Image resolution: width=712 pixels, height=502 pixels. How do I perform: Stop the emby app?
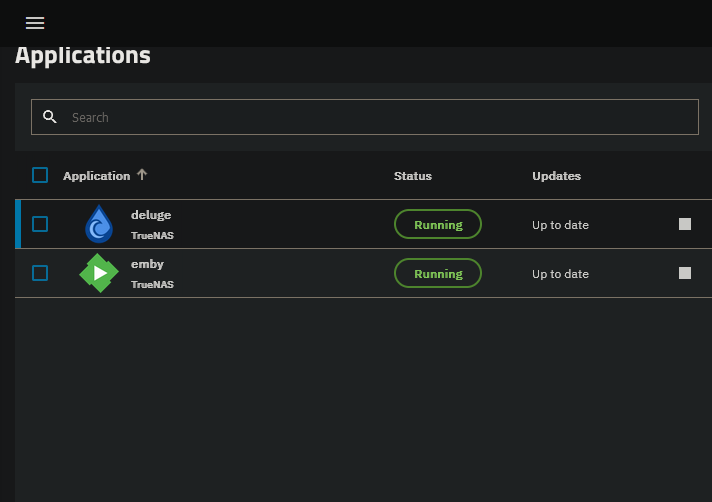[685, 273]
